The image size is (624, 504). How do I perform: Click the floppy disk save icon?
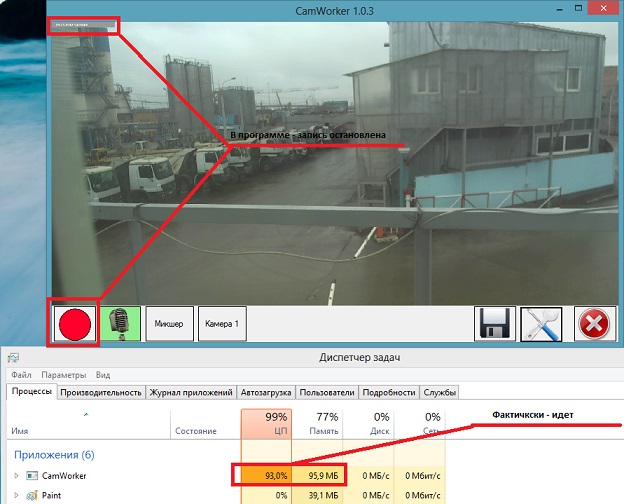(x=495, y=324)
